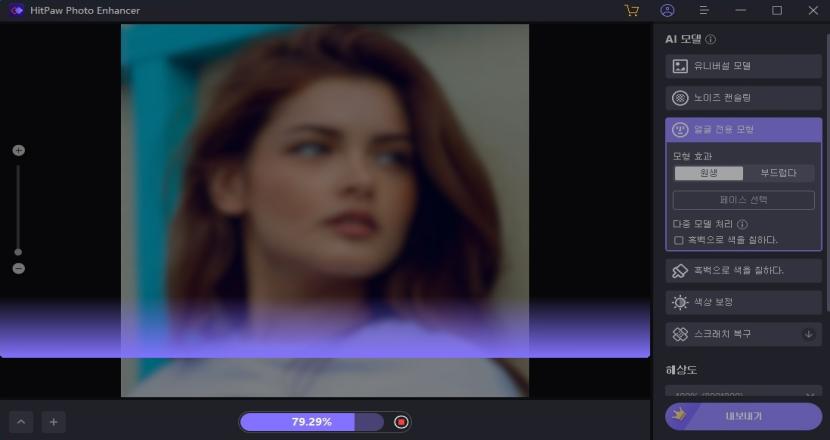Click the vertical zoom slider handle

[x=18, y=252]
